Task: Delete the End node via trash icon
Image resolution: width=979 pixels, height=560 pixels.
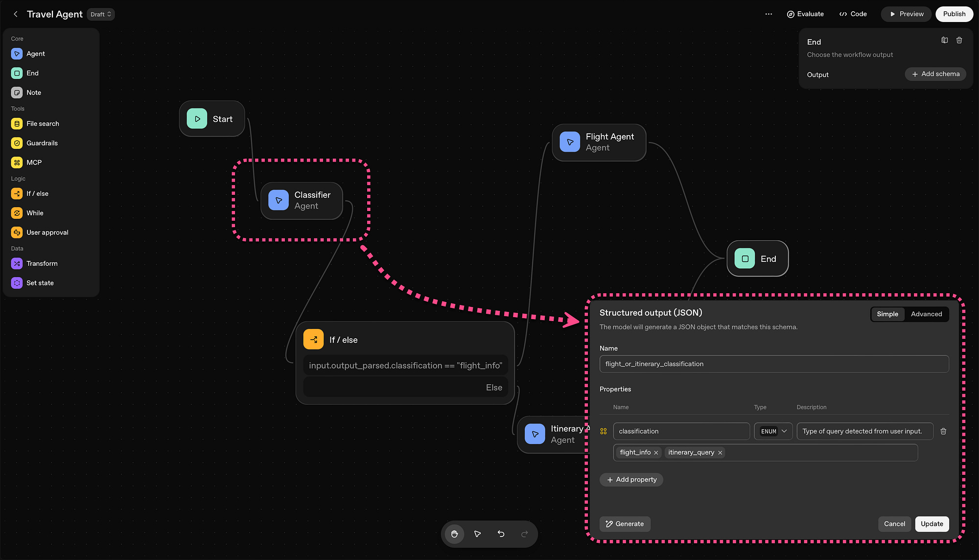Action: [959, 40]
